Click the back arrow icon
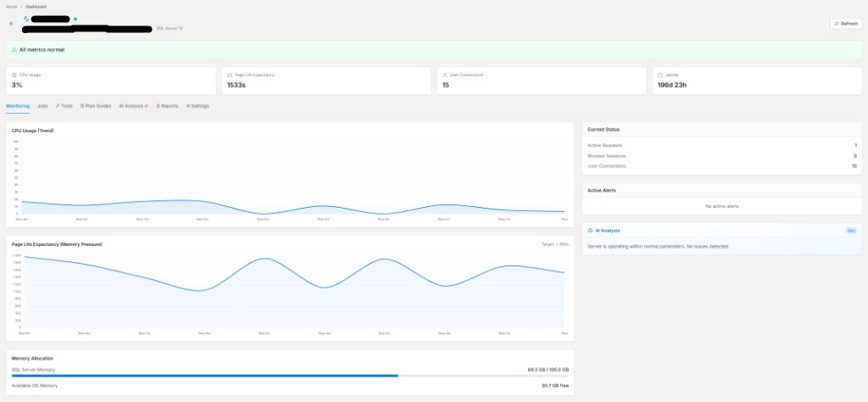This screenshot has width=868, height=402. 12,23
